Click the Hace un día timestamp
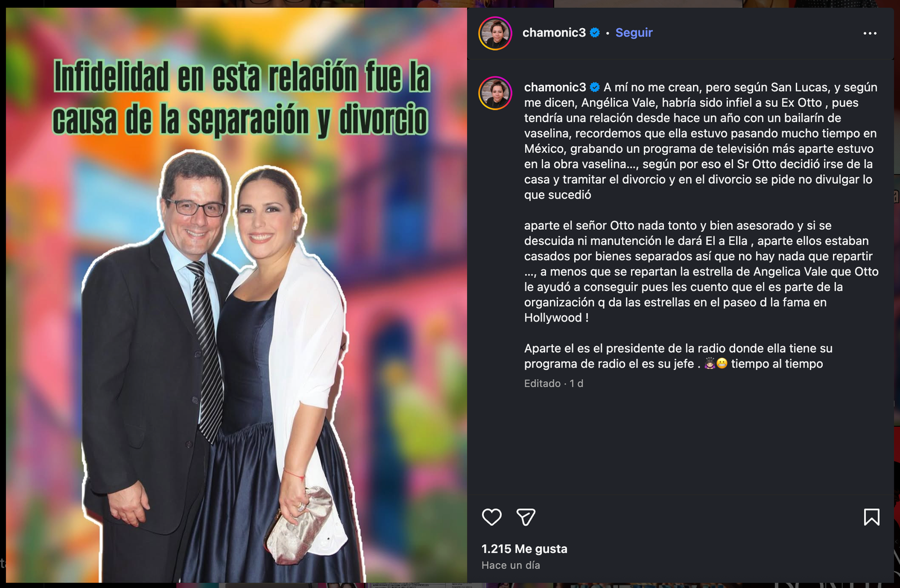Image resolution: width=900 pixels, height=588 pixels. (x=511, y=565)
